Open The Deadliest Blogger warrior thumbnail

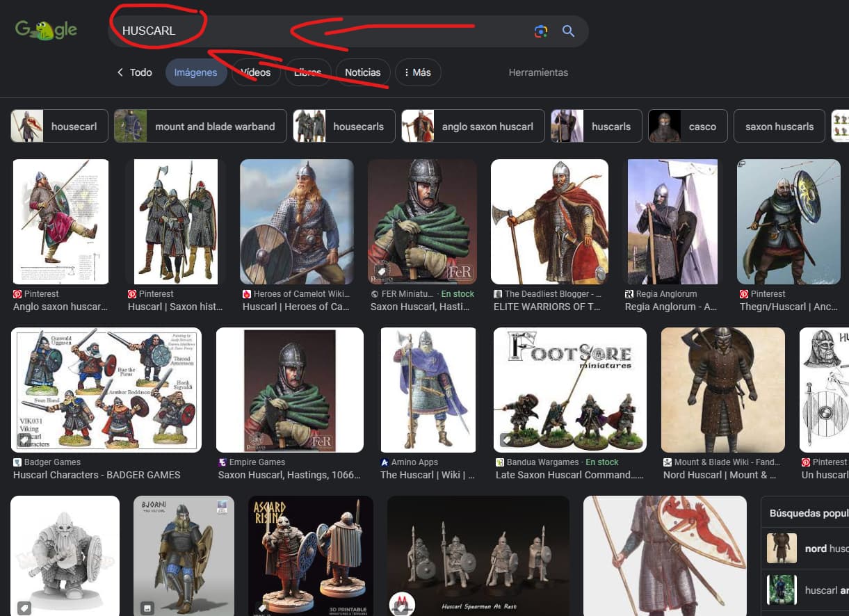pyautogui.click(x=549, y=222)
